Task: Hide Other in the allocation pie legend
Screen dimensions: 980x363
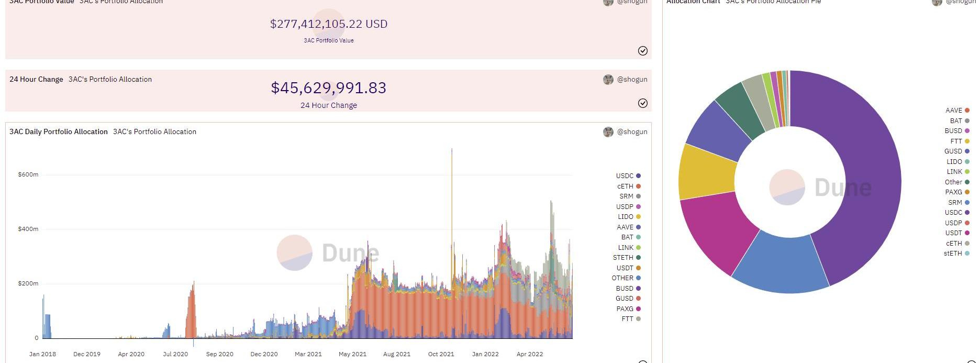Action: [957, 182]
